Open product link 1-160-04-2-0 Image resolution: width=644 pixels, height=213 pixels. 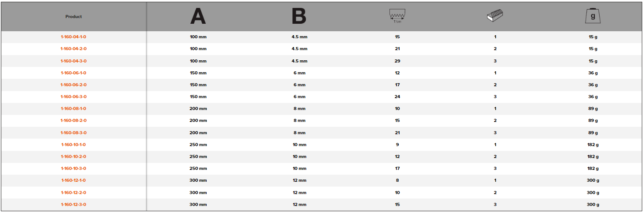coord(73,49)
